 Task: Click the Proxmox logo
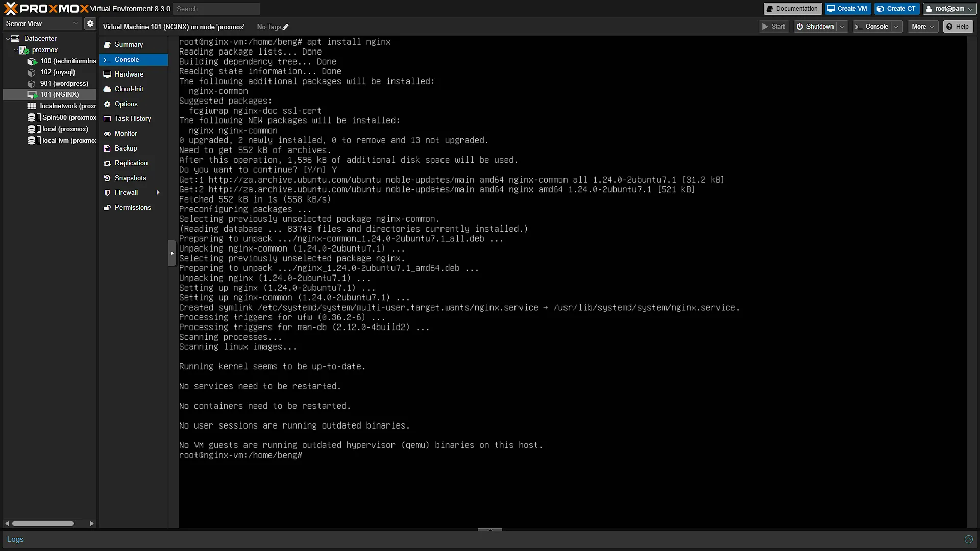point(46,8)
